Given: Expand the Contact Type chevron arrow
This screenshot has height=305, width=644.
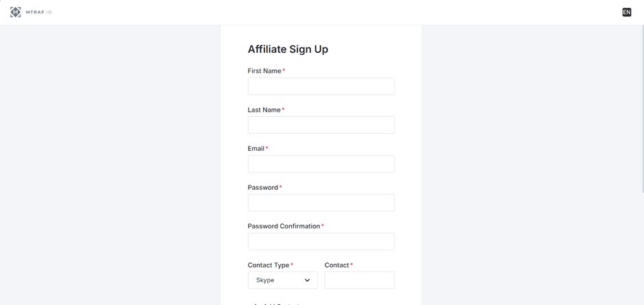Looking at the screenshot, I should tap(307, 280).
